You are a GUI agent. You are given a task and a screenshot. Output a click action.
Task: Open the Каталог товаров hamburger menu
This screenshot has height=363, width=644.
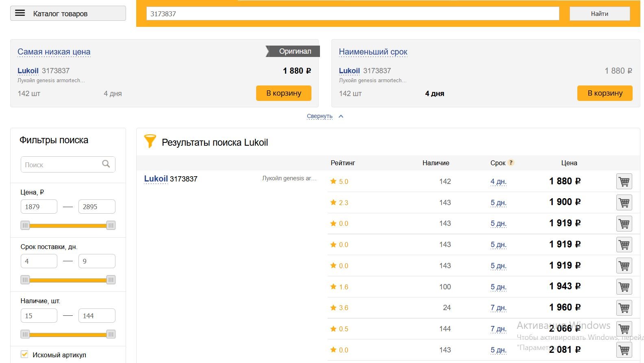coord(68,13)
